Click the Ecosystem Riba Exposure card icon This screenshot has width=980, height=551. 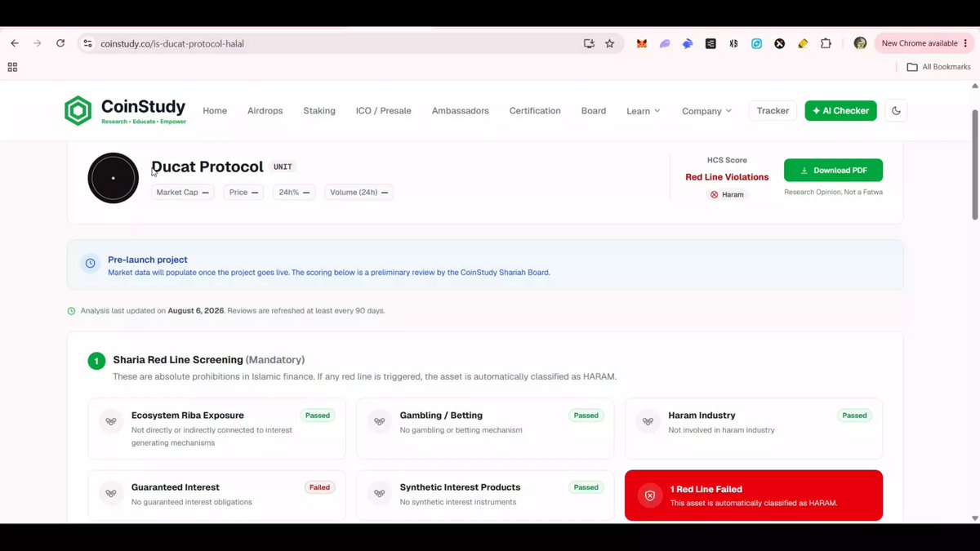[111, 421]
